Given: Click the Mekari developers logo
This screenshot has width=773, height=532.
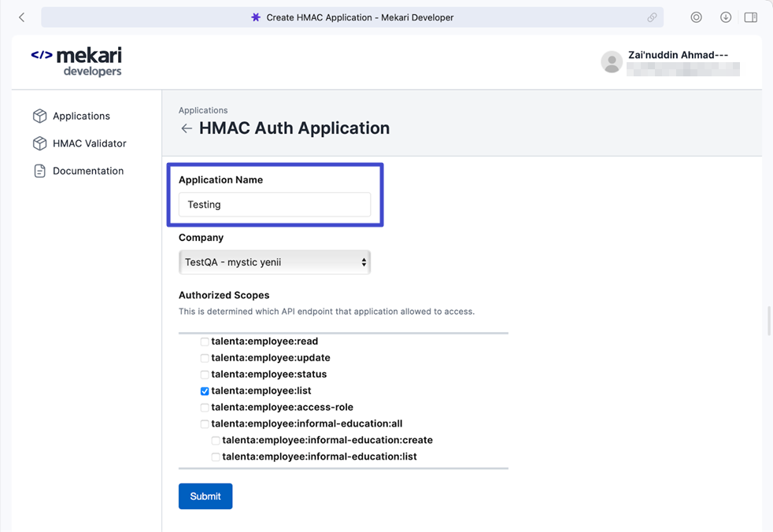Looking at the screenshot, I should [76, 61].
